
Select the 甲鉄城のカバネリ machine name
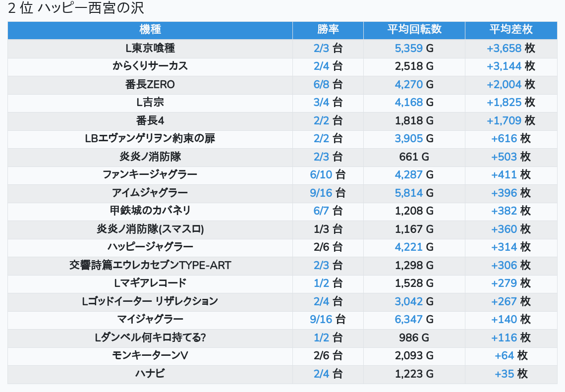[x=150, y=211]
